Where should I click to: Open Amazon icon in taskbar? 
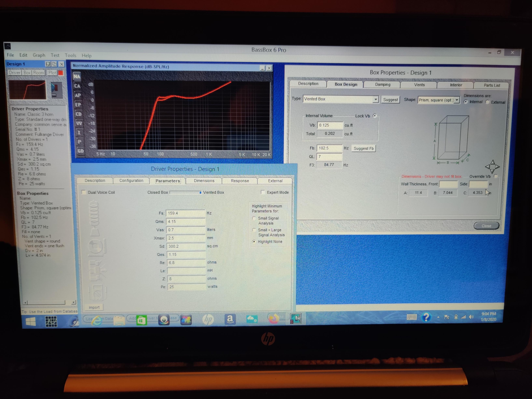pos(230,319)
